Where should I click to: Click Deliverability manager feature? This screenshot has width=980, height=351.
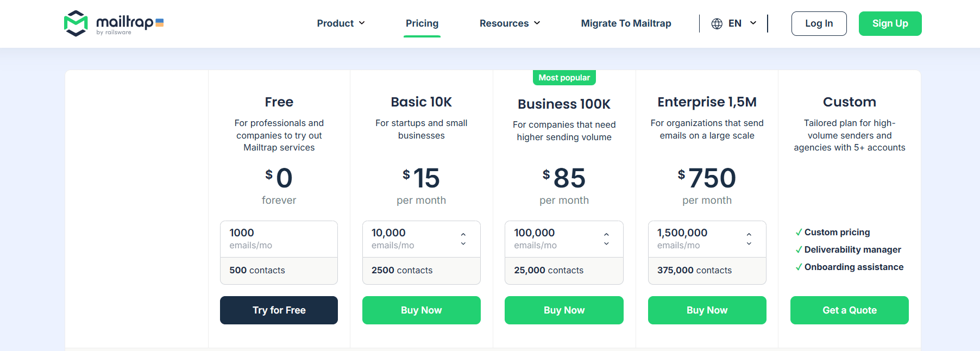853,250
